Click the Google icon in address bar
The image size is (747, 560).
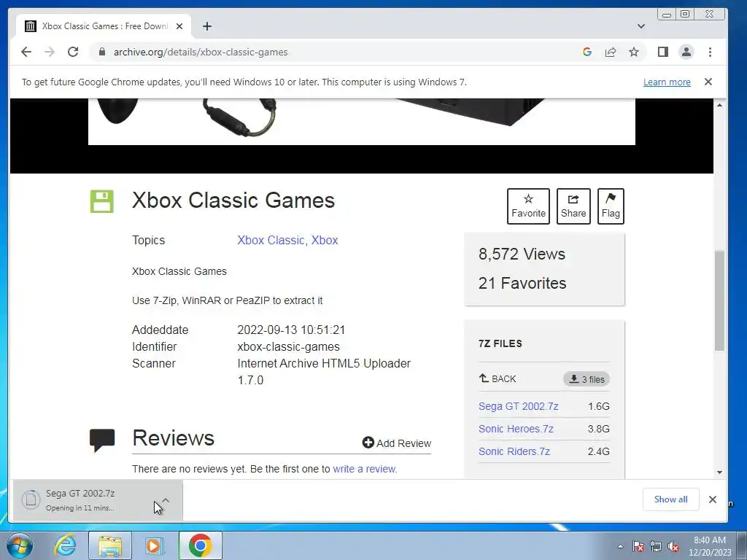[x=587, y=52]
